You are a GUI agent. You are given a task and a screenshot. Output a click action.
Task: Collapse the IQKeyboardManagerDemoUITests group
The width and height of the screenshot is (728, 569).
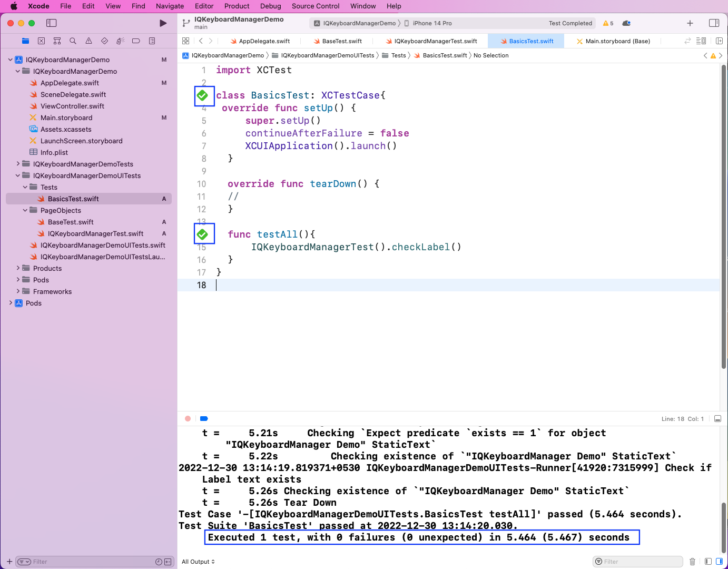18,175
